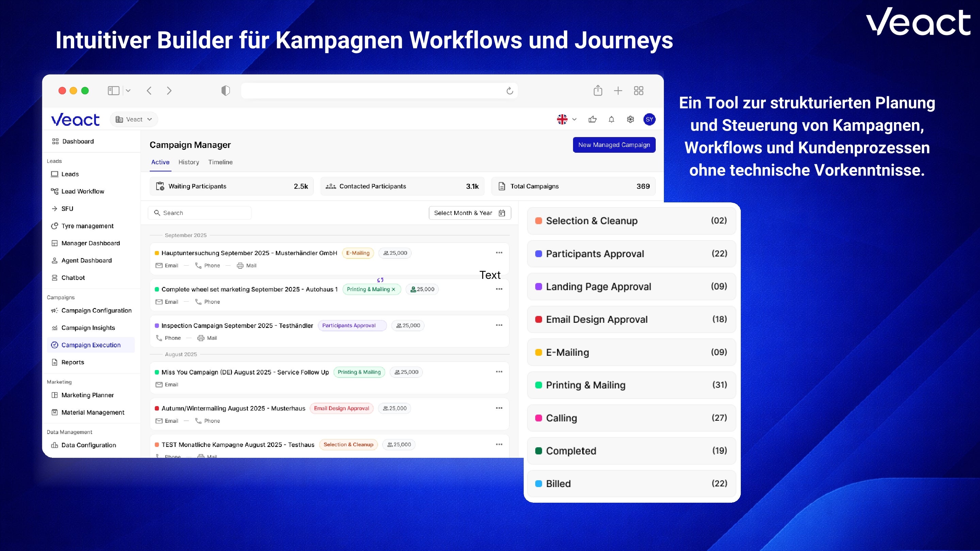This screenshot has width=980, height=551.
Task: Open settings via the gear icon
Action: click(631, 119)
